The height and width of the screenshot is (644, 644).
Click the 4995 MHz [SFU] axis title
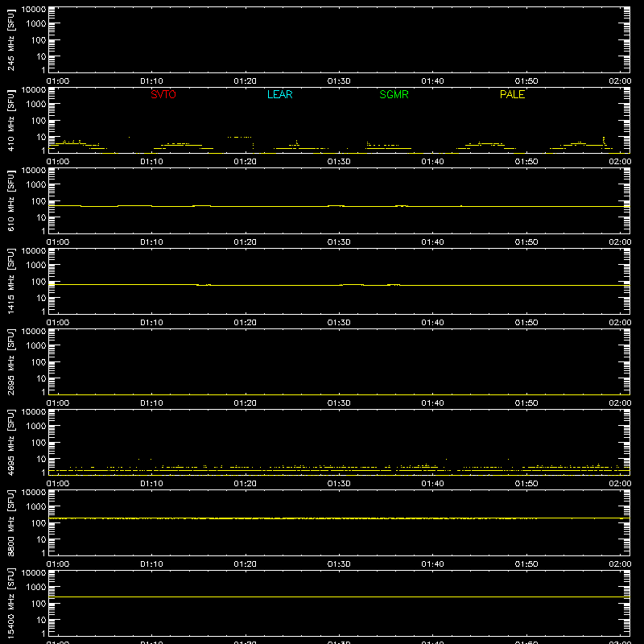coord(11,442)
